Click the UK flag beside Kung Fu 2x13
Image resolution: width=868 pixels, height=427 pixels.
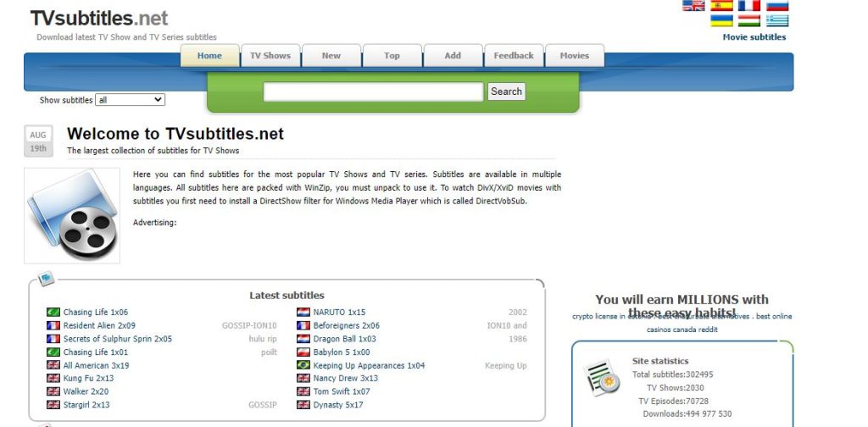coord(53,379)
